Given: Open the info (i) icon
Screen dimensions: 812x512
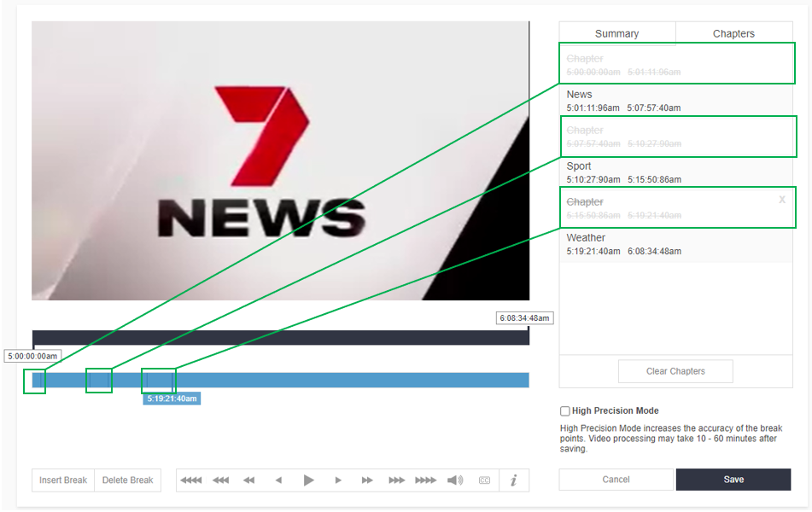Looking at the screenshot, I should [x=514, y=480].
